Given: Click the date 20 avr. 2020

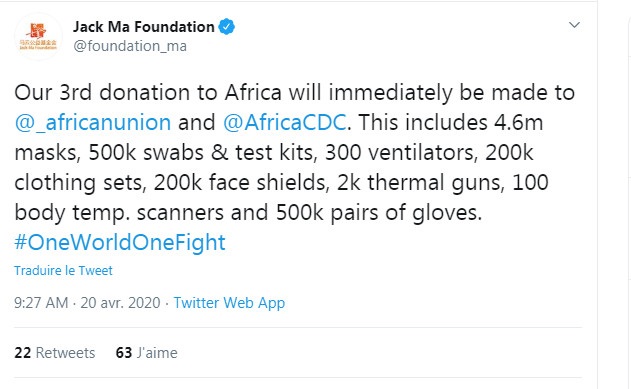Looking at the screenshot, I should pyautogui.click(x=120, y=303).
